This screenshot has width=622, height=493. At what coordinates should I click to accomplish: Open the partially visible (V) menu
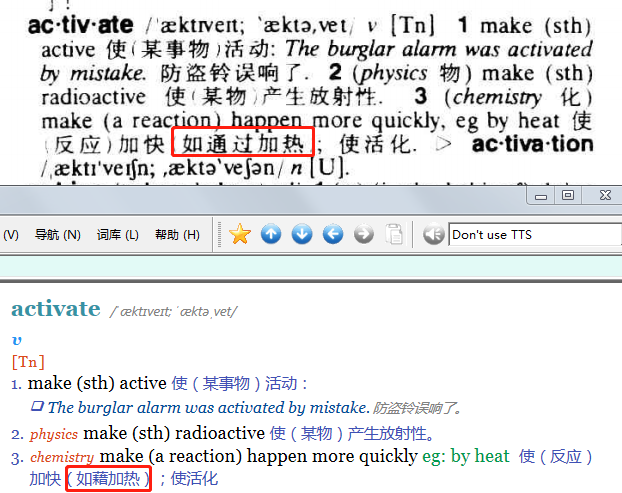10,235
